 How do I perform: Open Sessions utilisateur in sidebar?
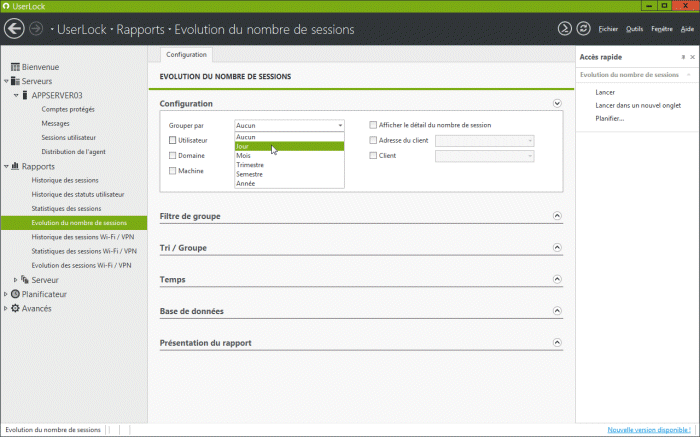click(x=68, y=137)
